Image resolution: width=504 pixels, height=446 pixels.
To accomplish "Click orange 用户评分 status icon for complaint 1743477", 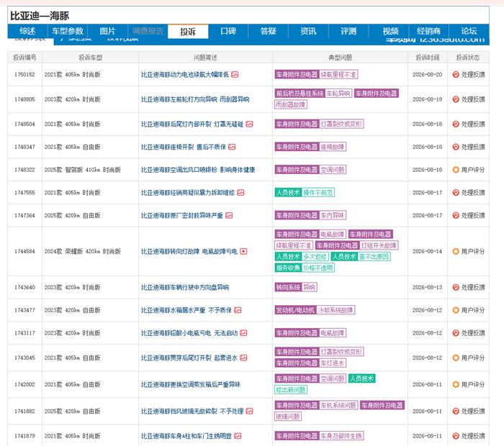I will click(x=456, y=310).
